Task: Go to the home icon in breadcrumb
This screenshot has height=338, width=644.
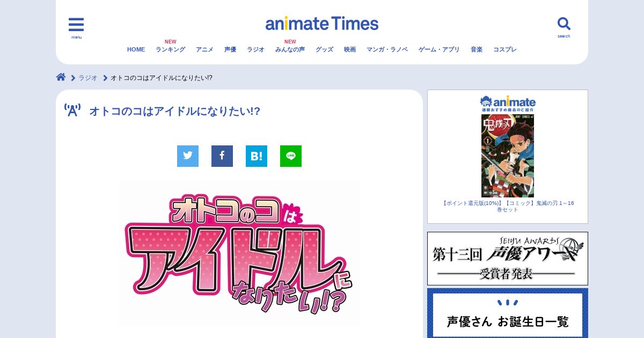Action: click(61, 77)
